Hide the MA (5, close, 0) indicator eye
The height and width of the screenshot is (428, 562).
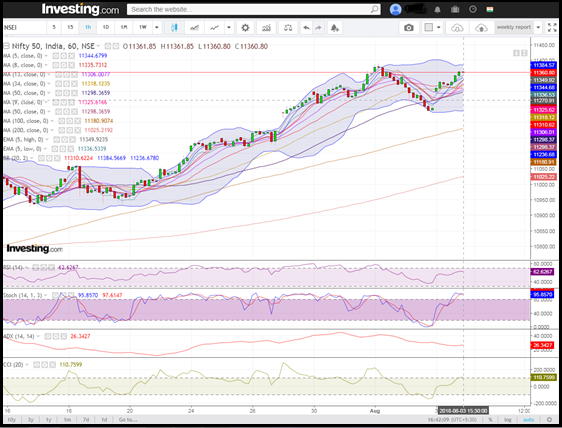(x=56, y=56)
